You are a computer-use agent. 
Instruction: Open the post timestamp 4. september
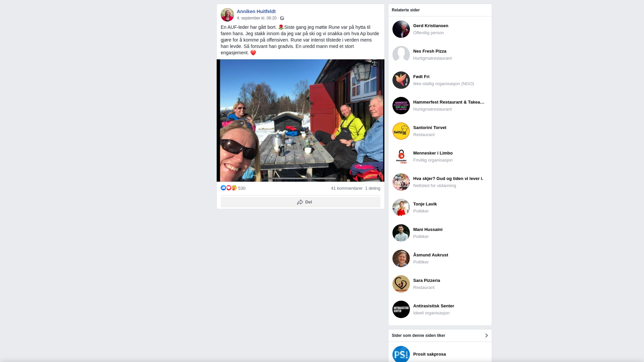click(257, 18)
